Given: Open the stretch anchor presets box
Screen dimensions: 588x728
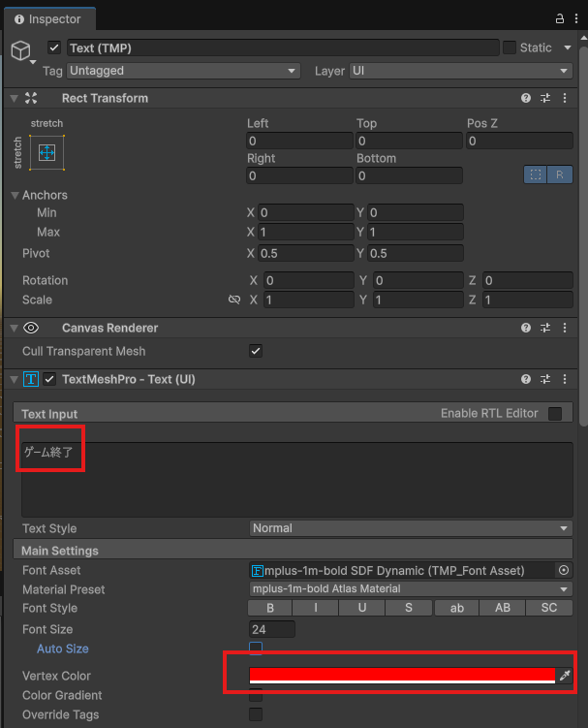Looking at the screenshot, I should click(x=46, y=152).
